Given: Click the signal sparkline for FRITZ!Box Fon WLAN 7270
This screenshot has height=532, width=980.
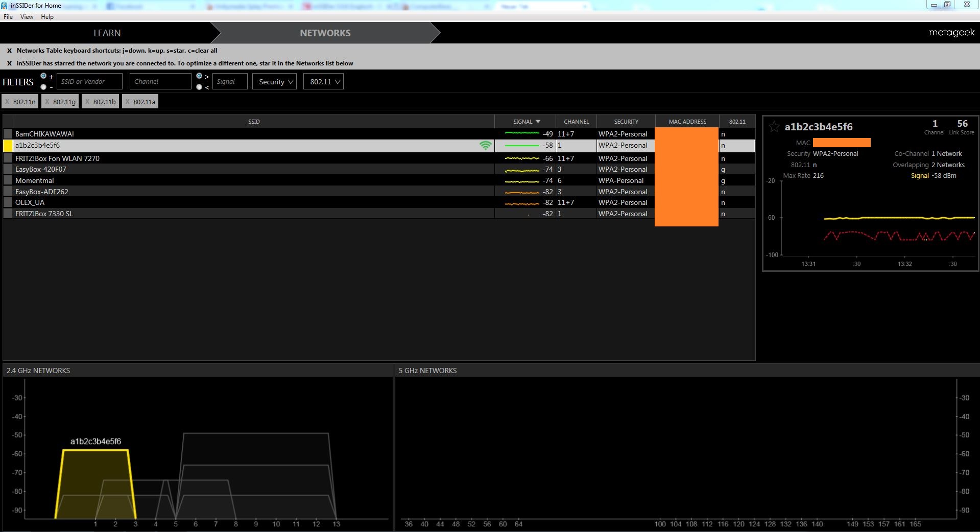Looking at the screenshot, I should pyautogui.click(x=522, y=158).
